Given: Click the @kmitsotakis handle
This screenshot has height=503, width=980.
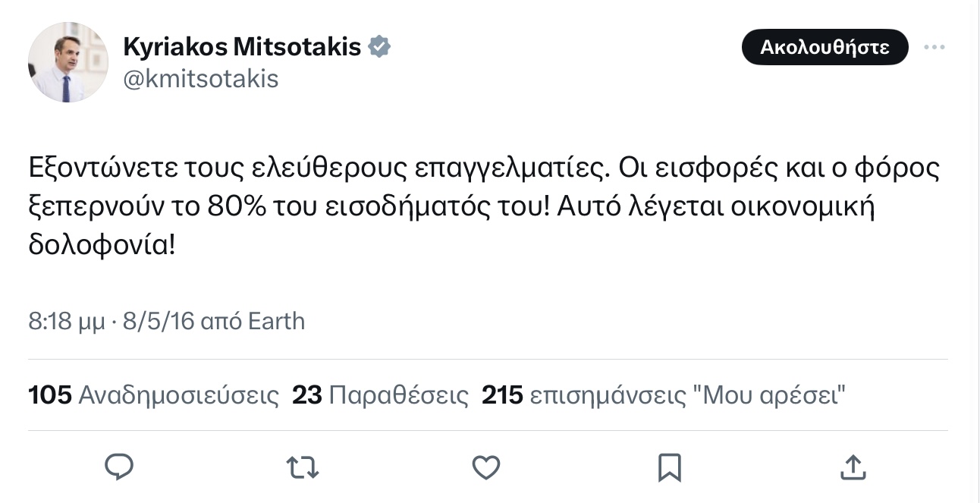Looking at the screenshot, I should click(201, 79).
